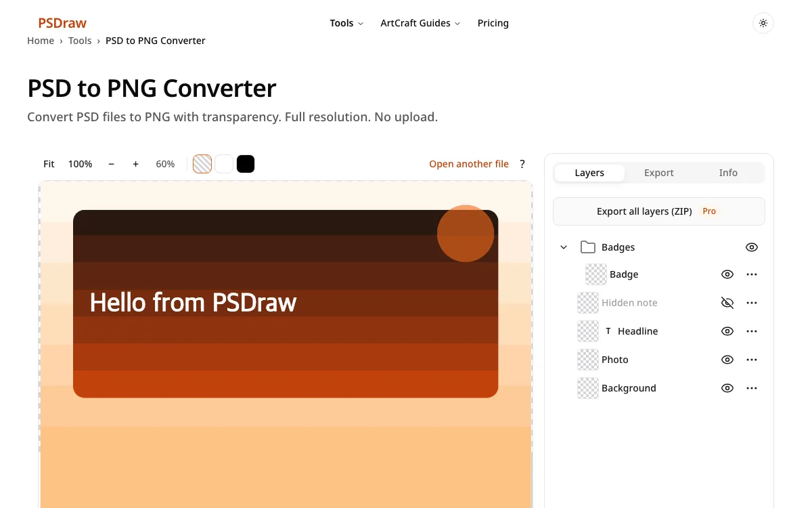This screenshot has width=812, height=508.
Task: Hide the Headline layer
Action: pos(727,331)
